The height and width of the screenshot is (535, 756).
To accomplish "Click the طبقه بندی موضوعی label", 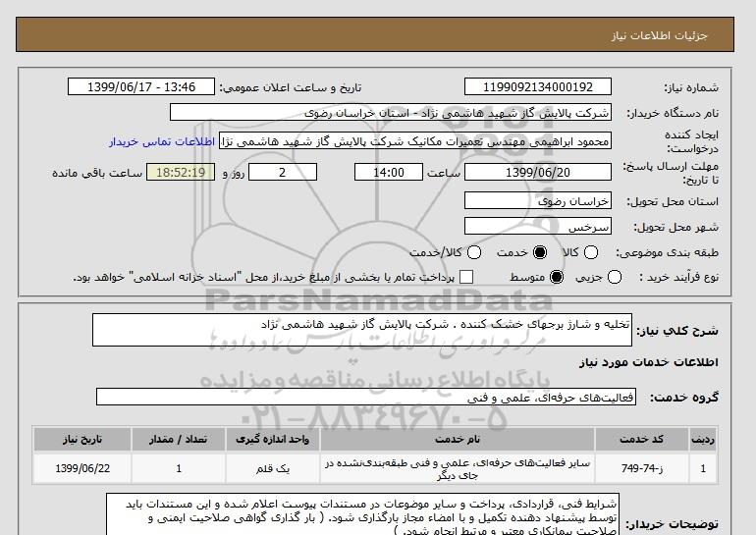I will pyautogui.click(x=667, y=252).
